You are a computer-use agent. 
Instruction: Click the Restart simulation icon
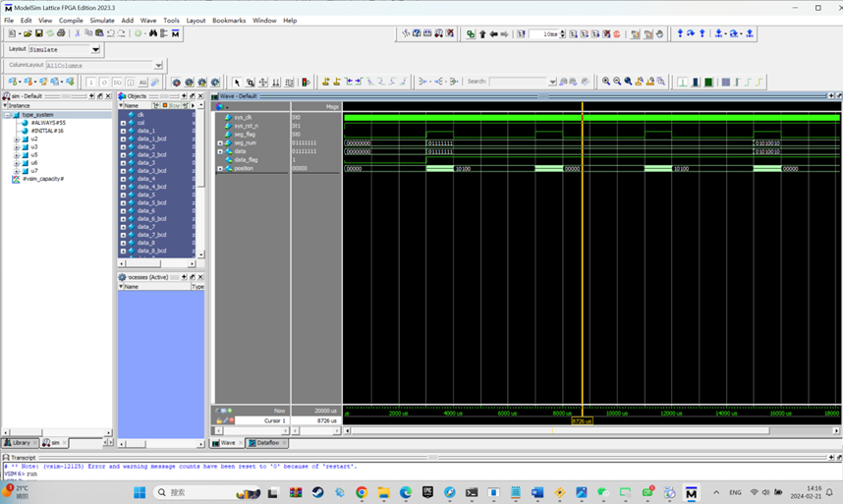click(521, 33)
